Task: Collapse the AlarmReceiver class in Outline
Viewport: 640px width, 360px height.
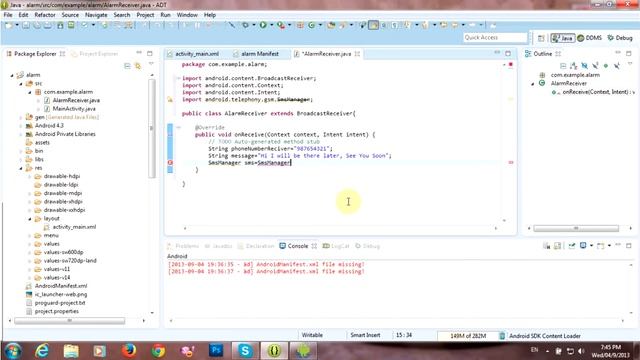Action: (532, 84)
